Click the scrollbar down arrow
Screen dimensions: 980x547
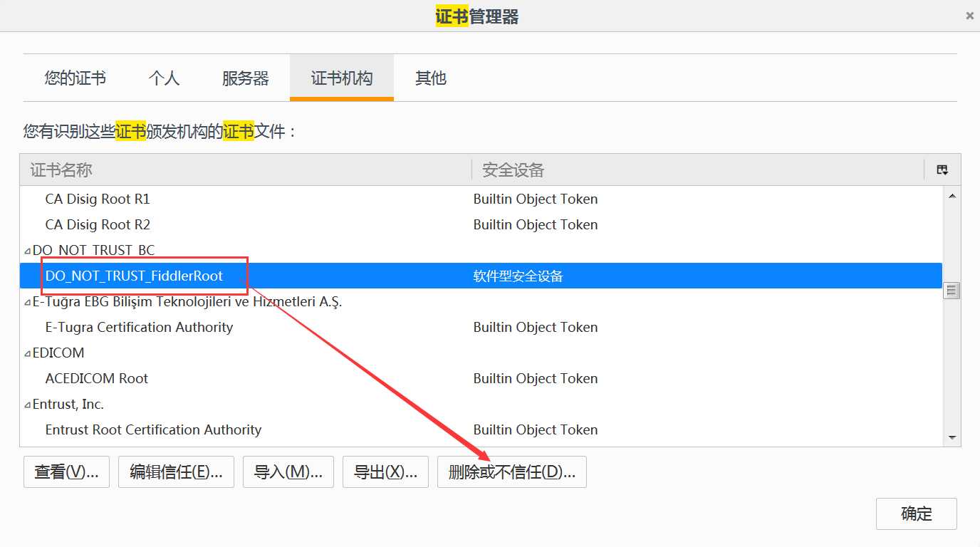pos(952,437)
